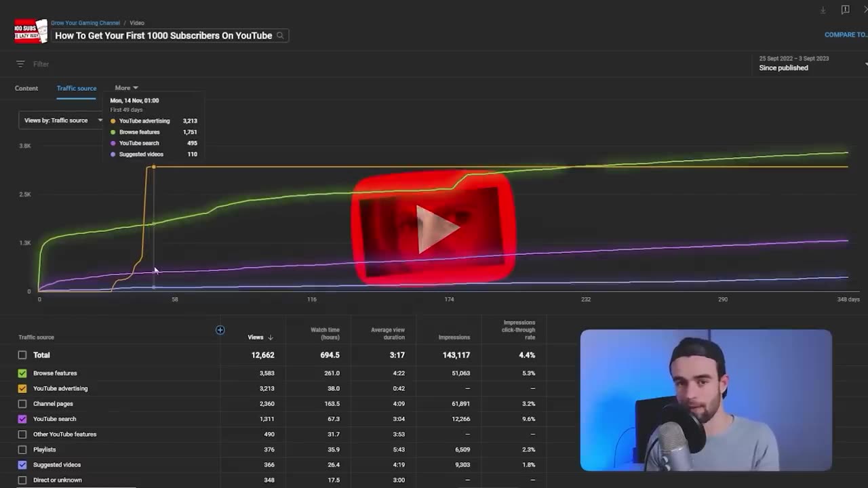Click the YouTube advertising row label
The height and width of the screenshot is (488, 868).
pos(60,388)
